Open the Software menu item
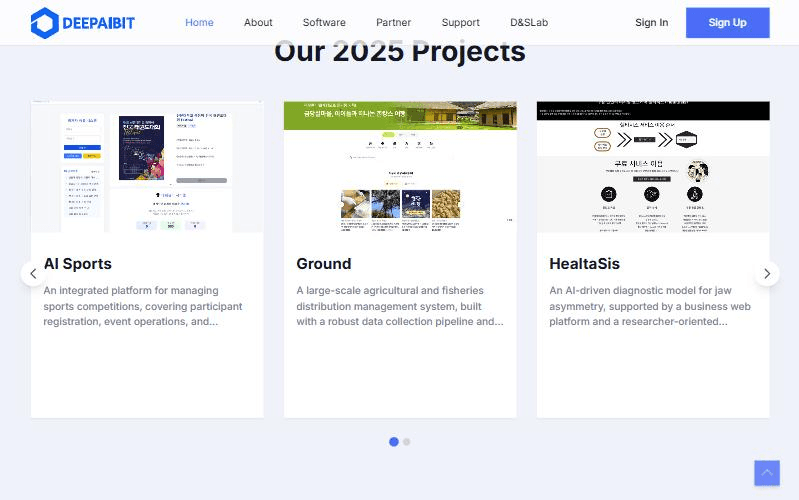 (324, 22)
